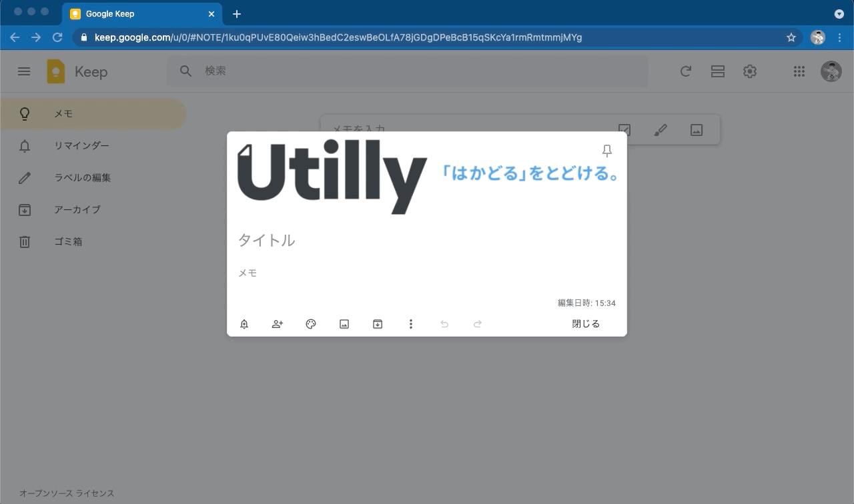The width and height of the screenshot is (854, 504).
Task: Open the note's three-dot more menu
Action: [411, 324]
